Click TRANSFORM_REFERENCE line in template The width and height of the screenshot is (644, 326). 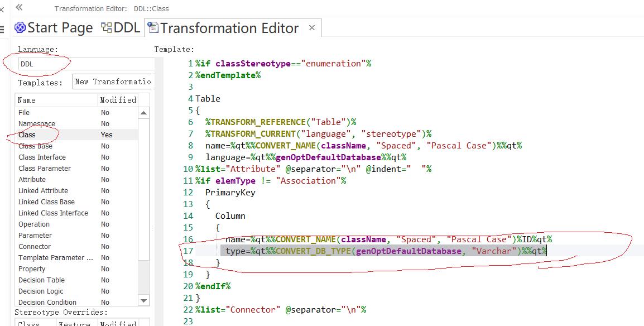[281, 122]
